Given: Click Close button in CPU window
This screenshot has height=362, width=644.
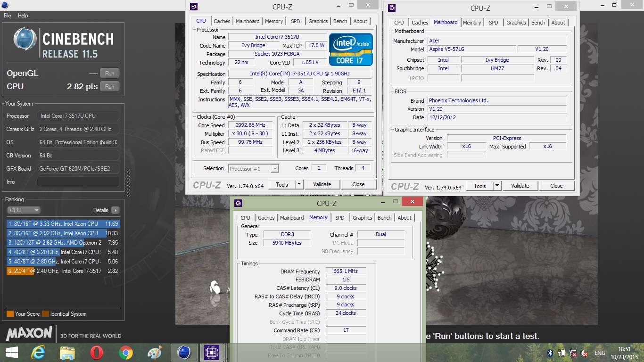Looking at the screenshot, I should coord(358,184).
